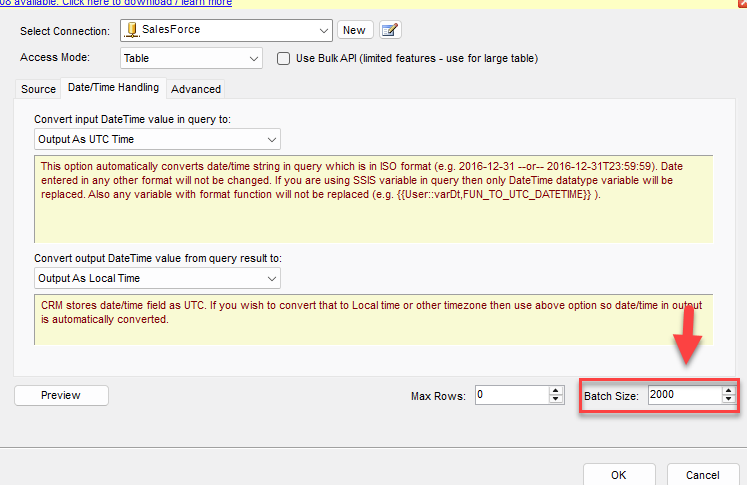Expand the Select Connection dropdown
747x485 pixels.
323,31
